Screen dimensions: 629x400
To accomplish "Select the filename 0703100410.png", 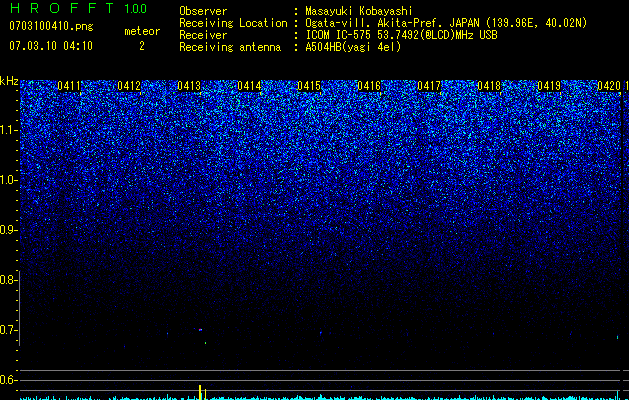I will [x=51, y=26].
